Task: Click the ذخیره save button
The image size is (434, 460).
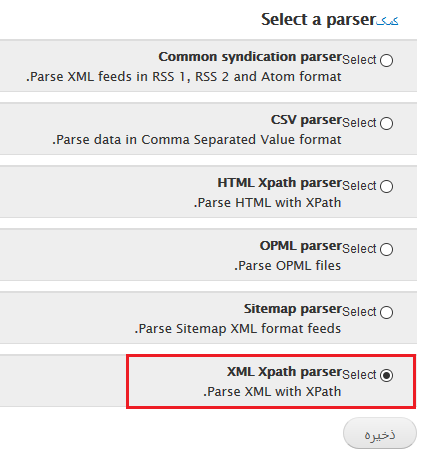Action: pos(380,433)
